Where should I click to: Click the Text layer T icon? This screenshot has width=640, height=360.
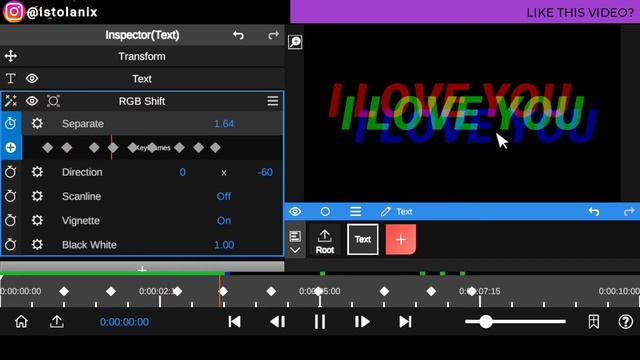(11, 78)
